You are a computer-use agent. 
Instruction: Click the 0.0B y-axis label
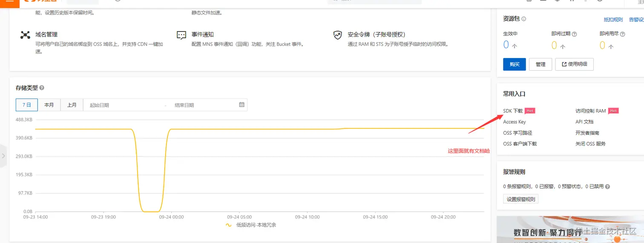[28, 211]
